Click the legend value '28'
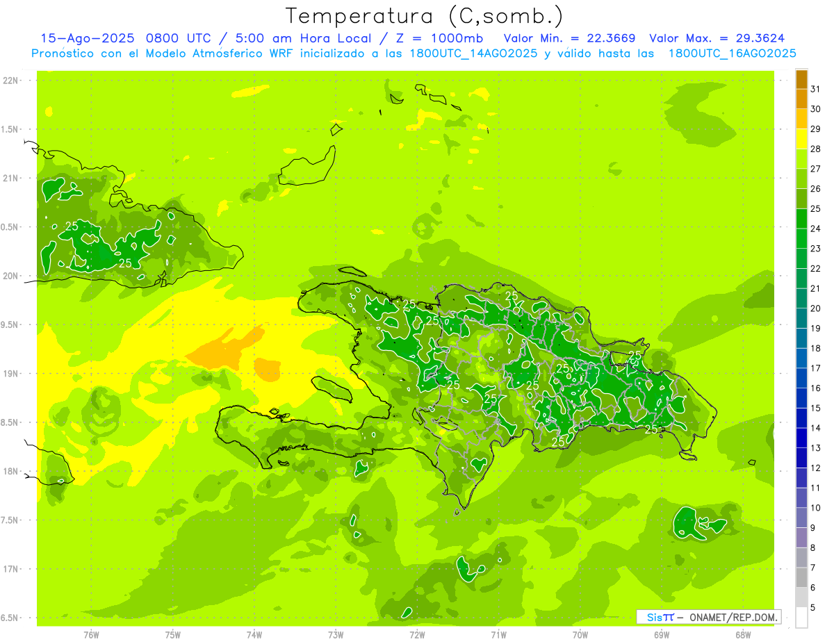The height and width of the screenshot is (644, 834). [x=815, y=149]
